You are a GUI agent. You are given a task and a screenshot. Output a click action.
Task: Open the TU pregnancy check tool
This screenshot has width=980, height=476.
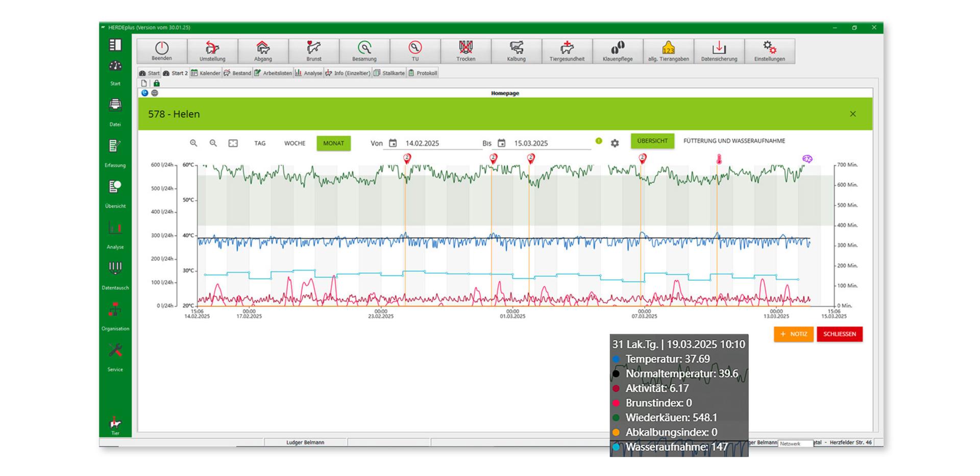pos(415,51)
